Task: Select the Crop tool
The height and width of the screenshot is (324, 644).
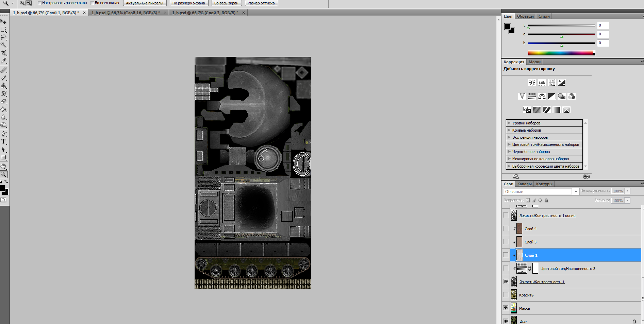Action: coord(4,53)
